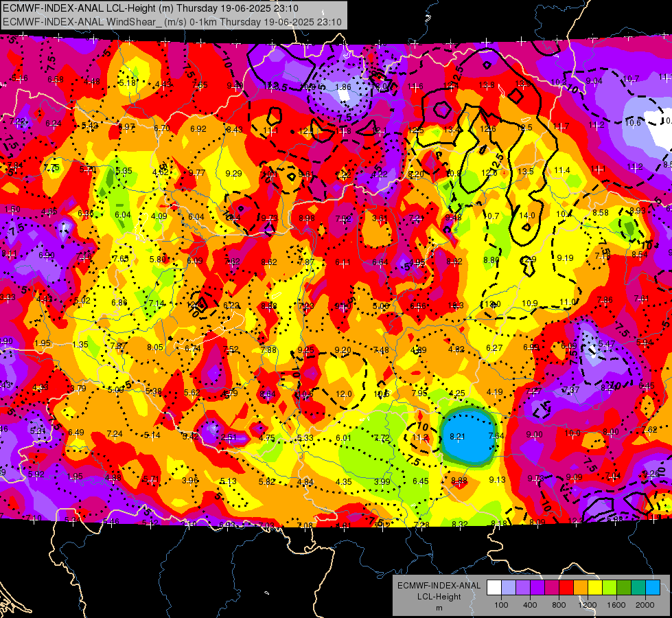Click the 8.05 grid value
The height and width of the screenshot is (618, 672).
155,347
